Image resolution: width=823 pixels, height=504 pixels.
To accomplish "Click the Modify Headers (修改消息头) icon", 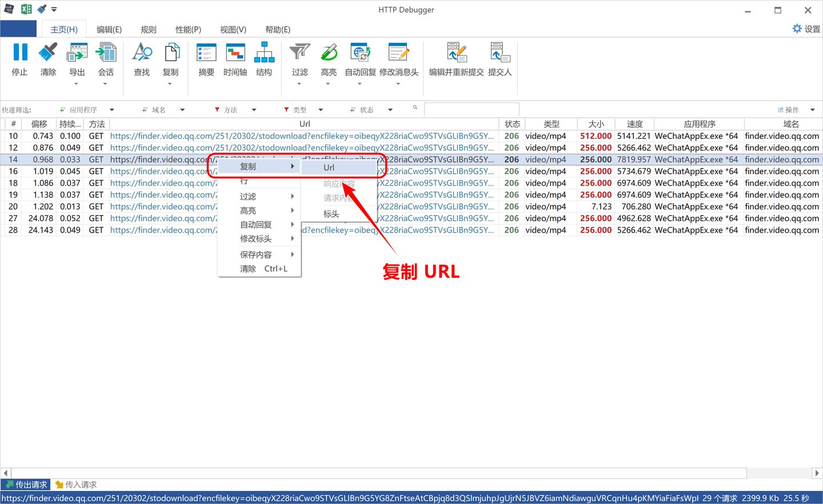I will [x=398, y=53].
